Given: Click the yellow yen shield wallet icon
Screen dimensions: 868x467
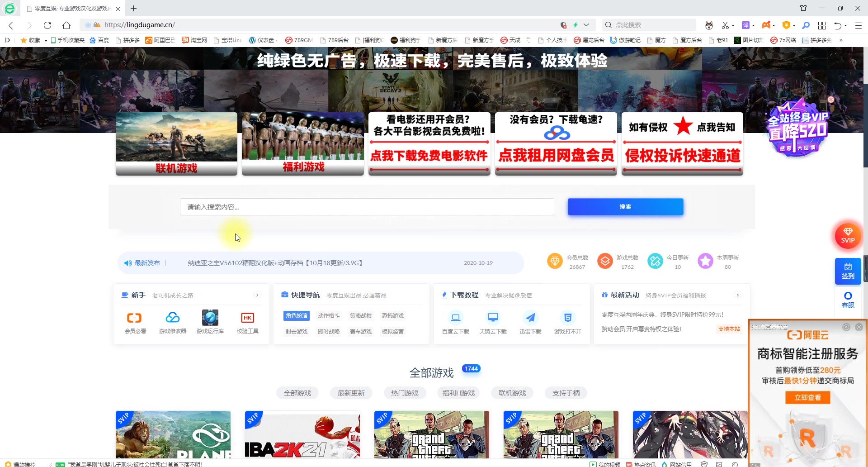Looking at the screenshot, I should 787,25.
